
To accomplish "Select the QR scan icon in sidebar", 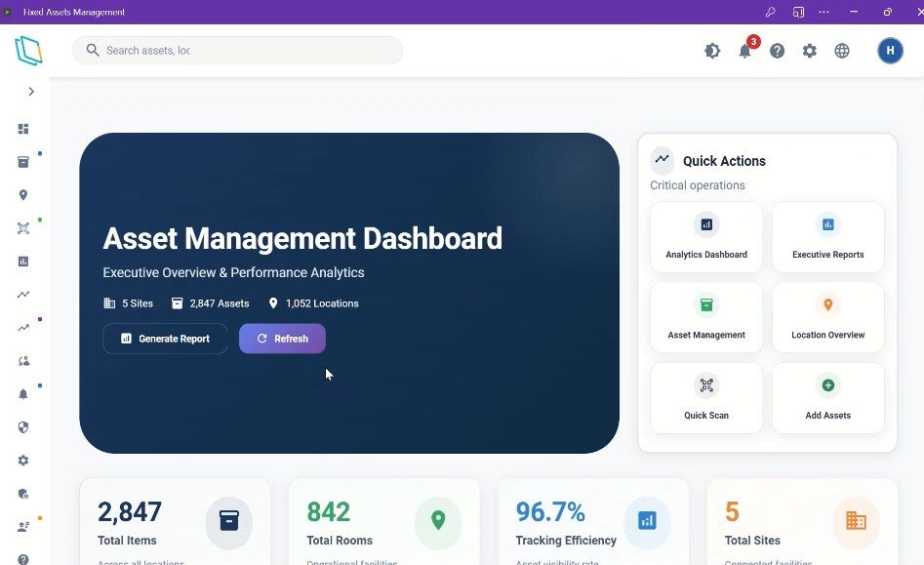I will [x=23, y=228].
